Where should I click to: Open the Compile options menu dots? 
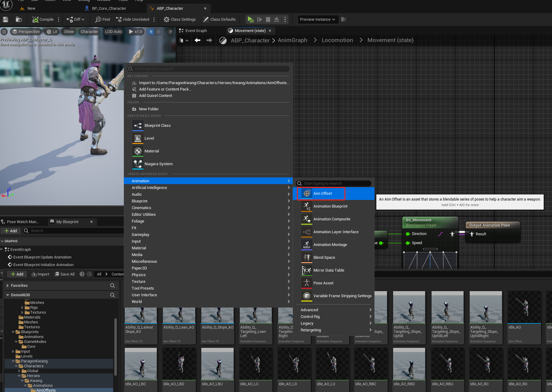(59, 20)
